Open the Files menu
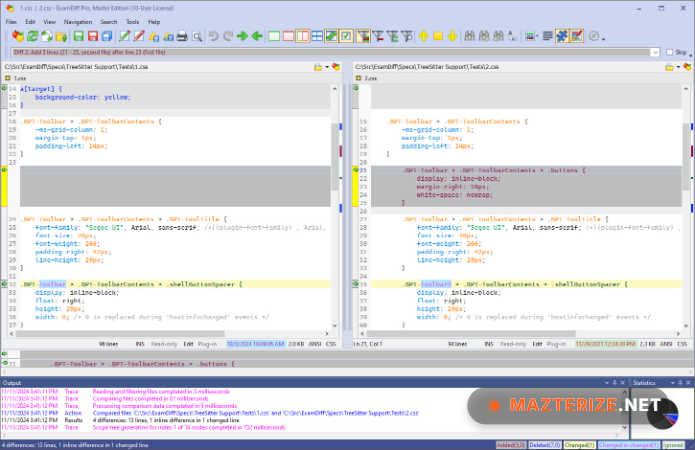 pos(11,22)
